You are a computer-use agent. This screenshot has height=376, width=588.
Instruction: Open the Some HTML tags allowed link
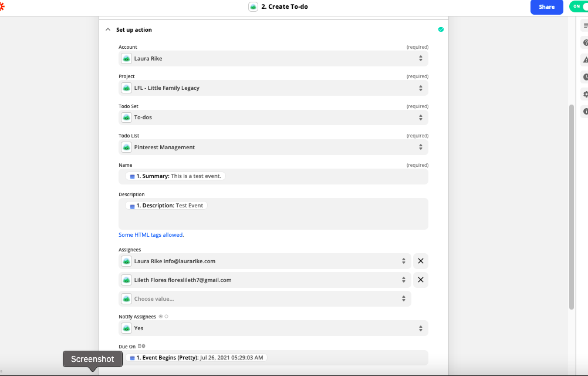coord(151,235)
